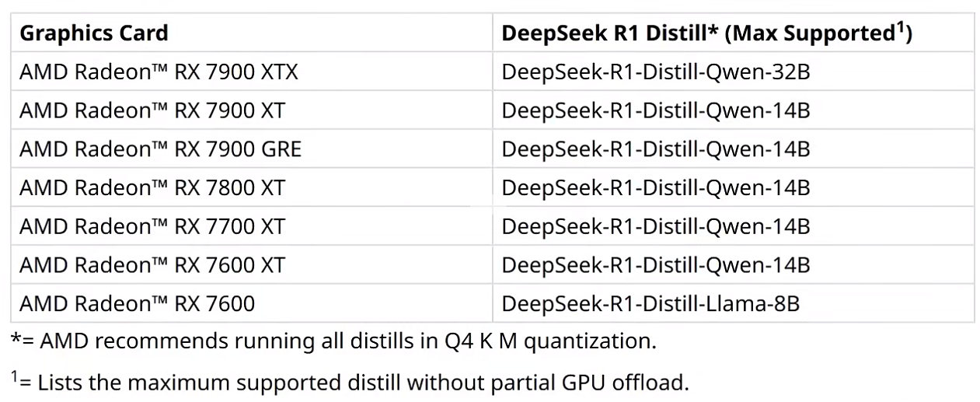Click the AMD Radeon RX 7600 cell
Image resolution: width=980 pixels, height=402 pixels.
(x=137, y=303)
